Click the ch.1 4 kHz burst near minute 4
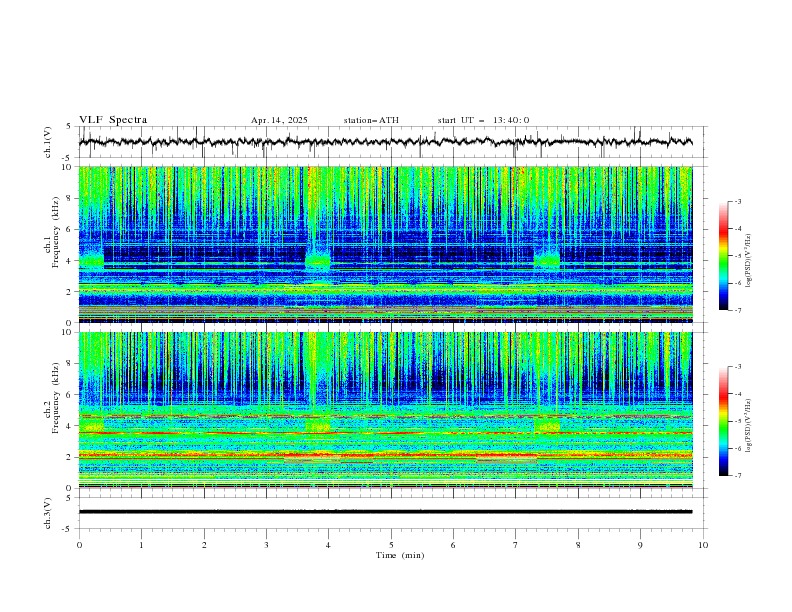 pyautogui.click(x=318, y=261)
